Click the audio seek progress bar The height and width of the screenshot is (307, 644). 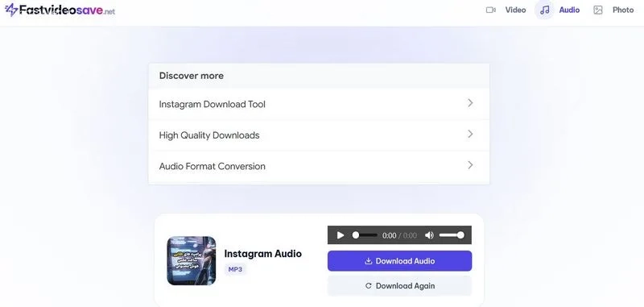[365, 235]
